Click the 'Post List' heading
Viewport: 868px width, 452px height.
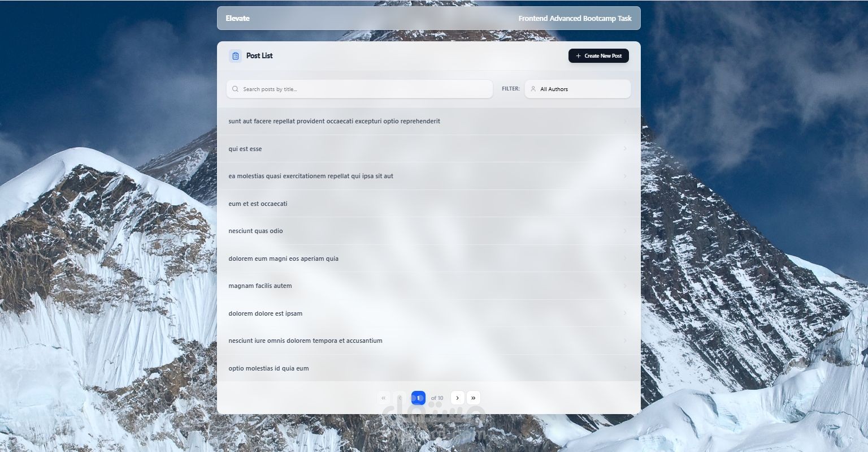click(259, 55)
